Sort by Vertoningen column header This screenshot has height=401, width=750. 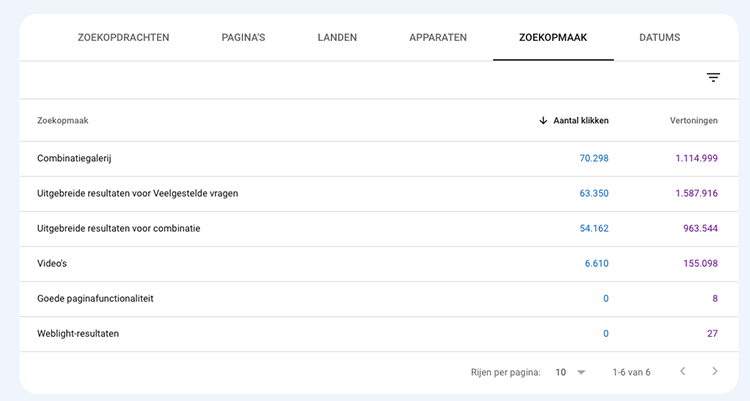tap(693, 121)
